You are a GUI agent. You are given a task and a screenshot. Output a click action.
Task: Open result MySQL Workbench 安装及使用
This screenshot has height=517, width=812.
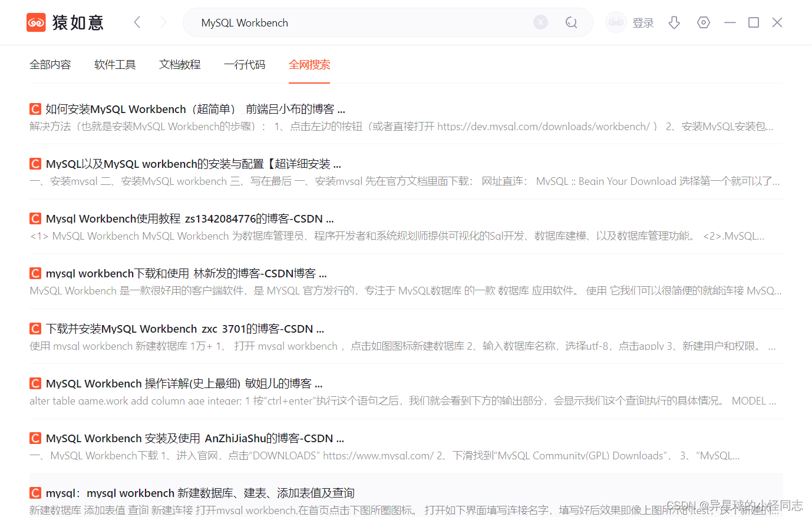[195, 438]
